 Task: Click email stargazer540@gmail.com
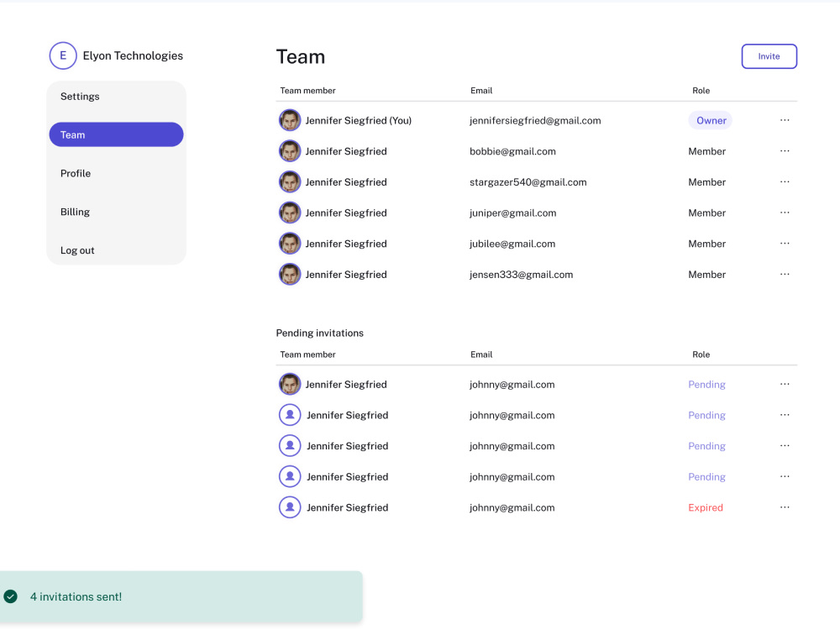(528, 182)
